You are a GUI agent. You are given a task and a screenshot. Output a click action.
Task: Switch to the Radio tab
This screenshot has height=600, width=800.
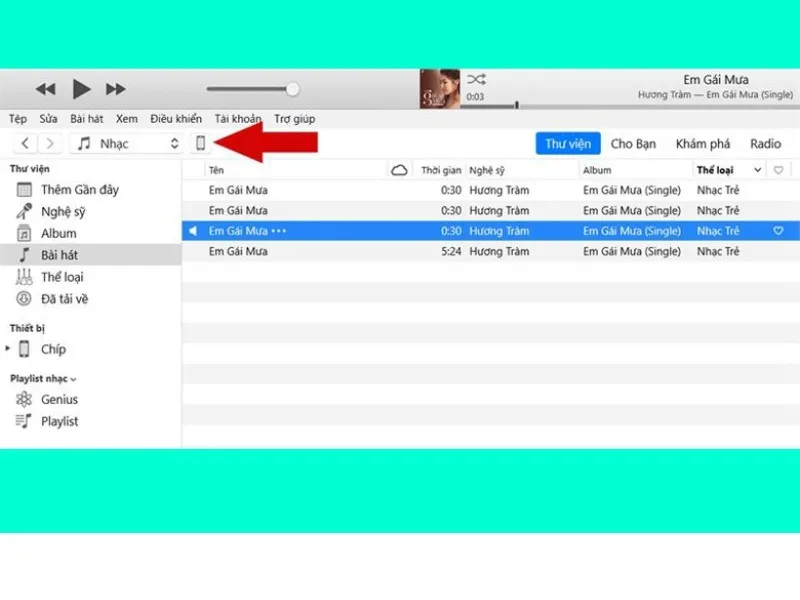coord(765,143)
